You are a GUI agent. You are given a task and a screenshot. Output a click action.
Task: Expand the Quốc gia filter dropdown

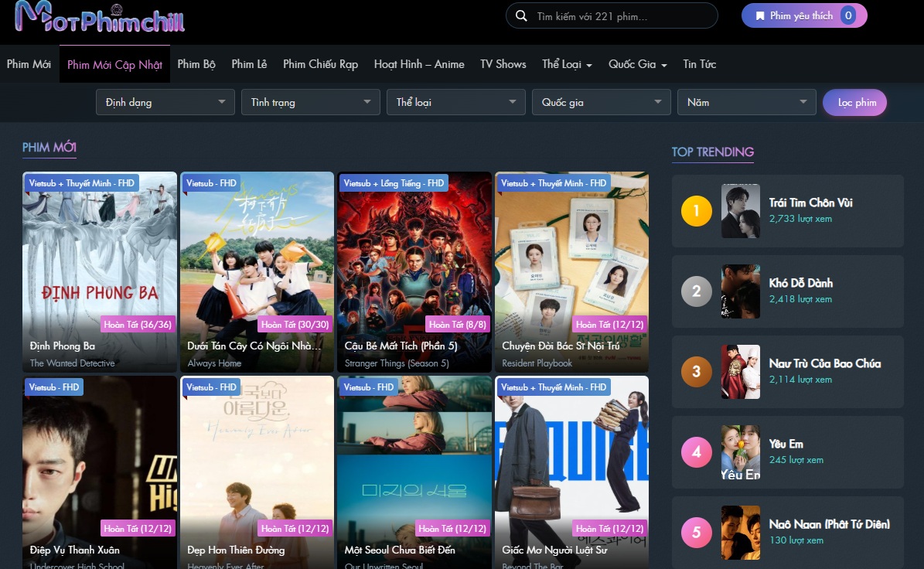click(x=602, y=102)
